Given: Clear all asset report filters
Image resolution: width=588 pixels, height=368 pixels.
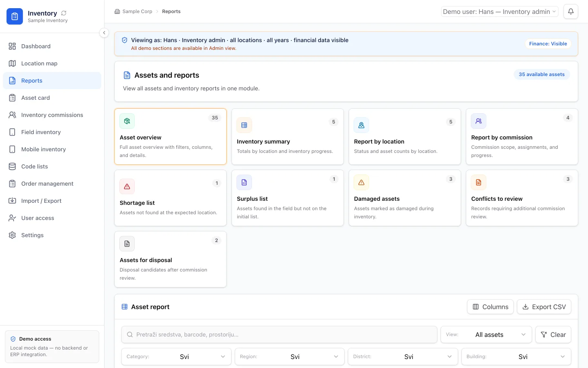Looking at the screenshot, I should pyautogui.click(x=553, y=334).
